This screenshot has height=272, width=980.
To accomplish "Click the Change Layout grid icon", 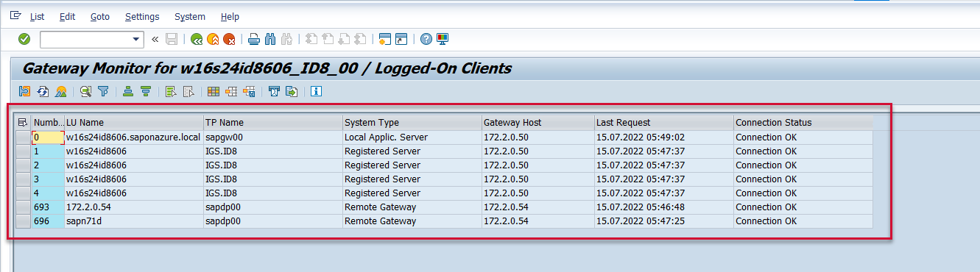I will pyautogui.click(x=214, y=92).
